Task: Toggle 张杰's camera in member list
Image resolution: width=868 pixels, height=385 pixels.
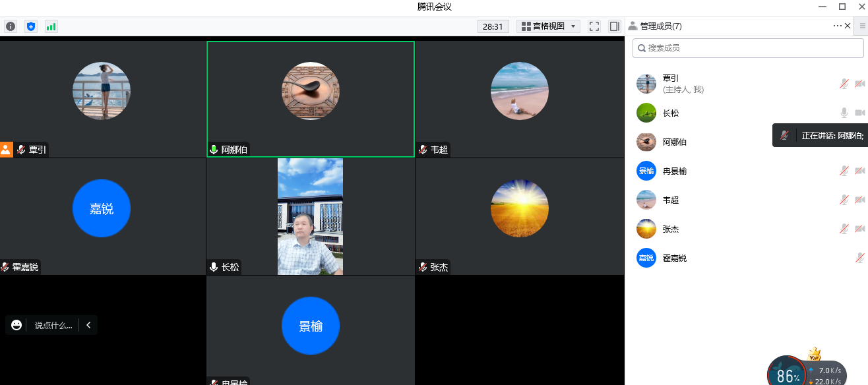Action: [859, 229]
